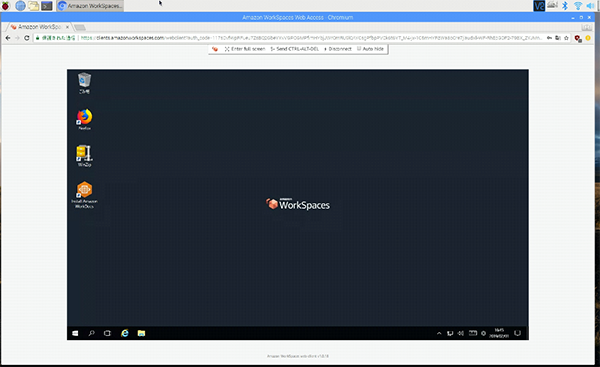Disconnect from the WorkSpace session

pyautogui.click(x=338, y=49)
